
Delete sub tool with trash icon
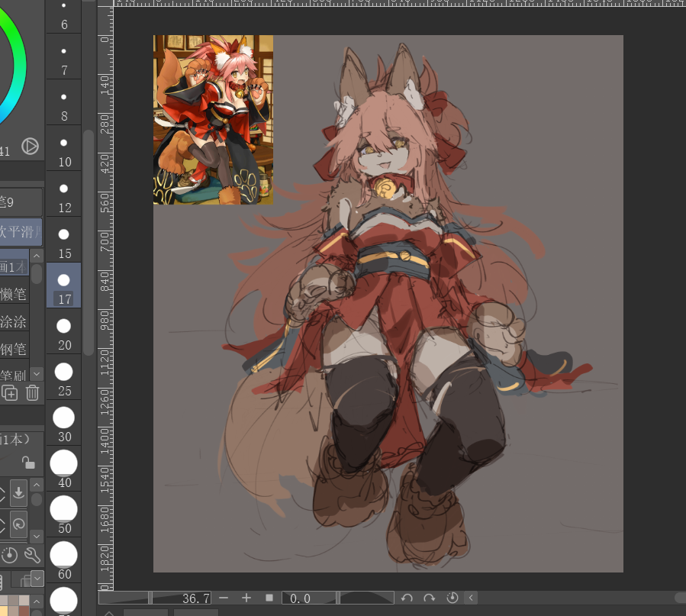[x=32, y=393]
